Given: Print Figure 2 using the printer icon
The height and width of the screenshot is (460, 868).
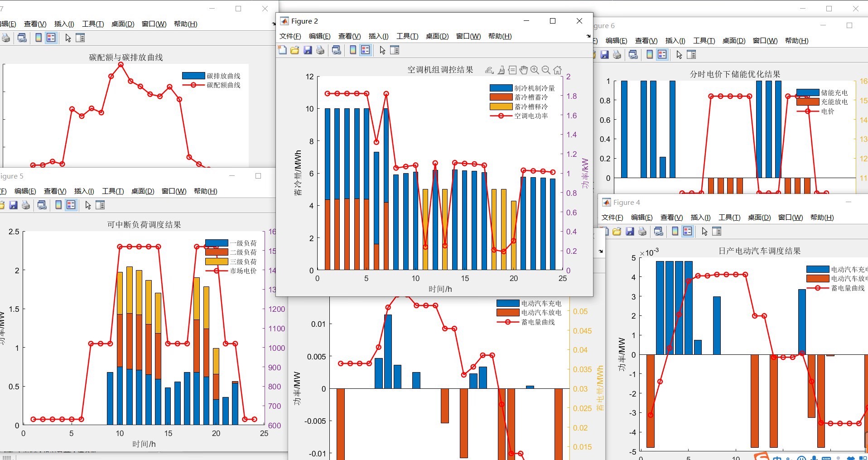Looking at the screenshot, I should [x=320, y=50].
